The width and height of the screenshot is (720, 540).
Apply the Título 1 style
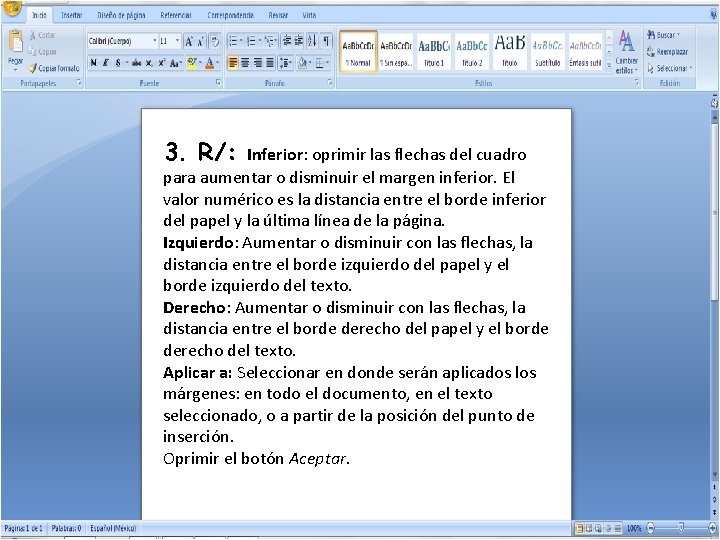(434, 51)
